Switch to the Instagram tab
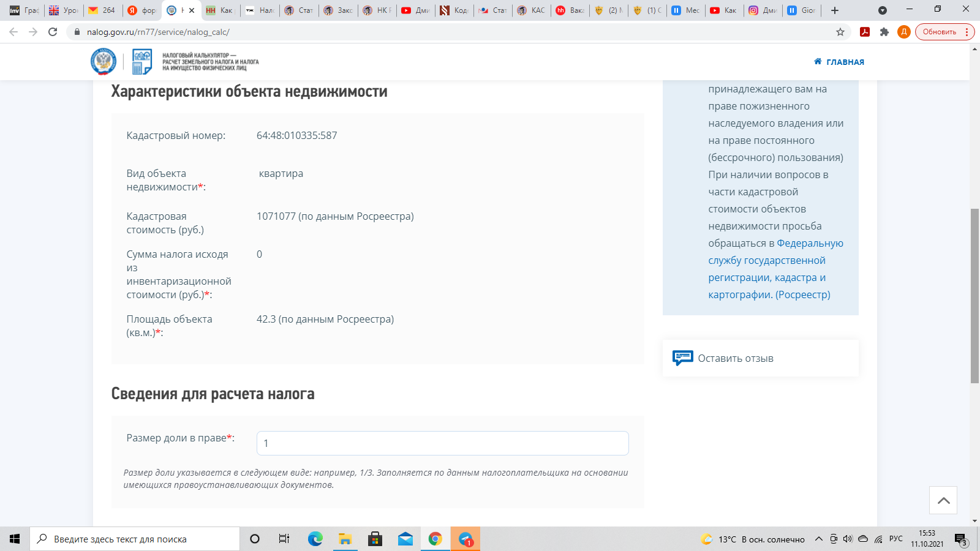This screenshot has width=980, height=551. coord(763,10)
